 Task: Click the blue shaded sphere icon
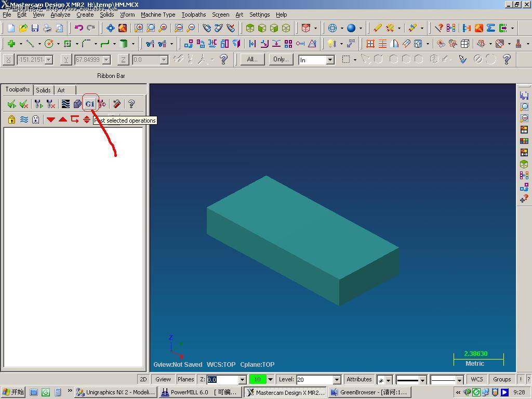[351, 28]
